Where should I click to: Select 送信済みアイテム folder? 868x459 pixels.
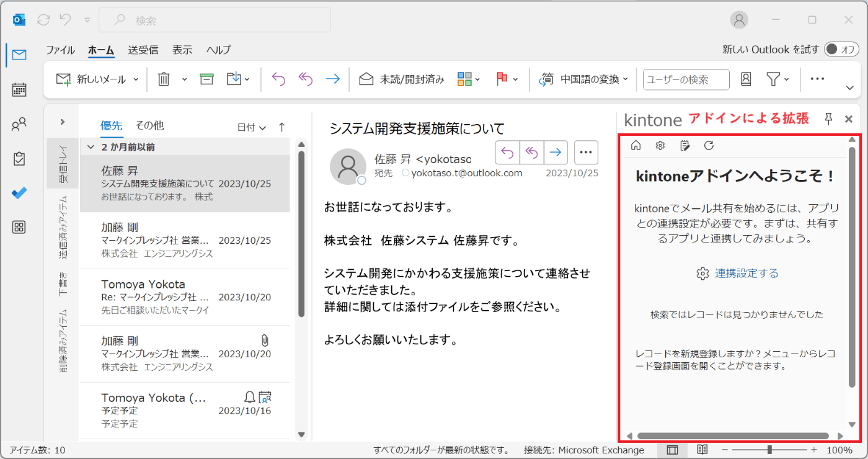pyautogui.click(x=63, y=228)
